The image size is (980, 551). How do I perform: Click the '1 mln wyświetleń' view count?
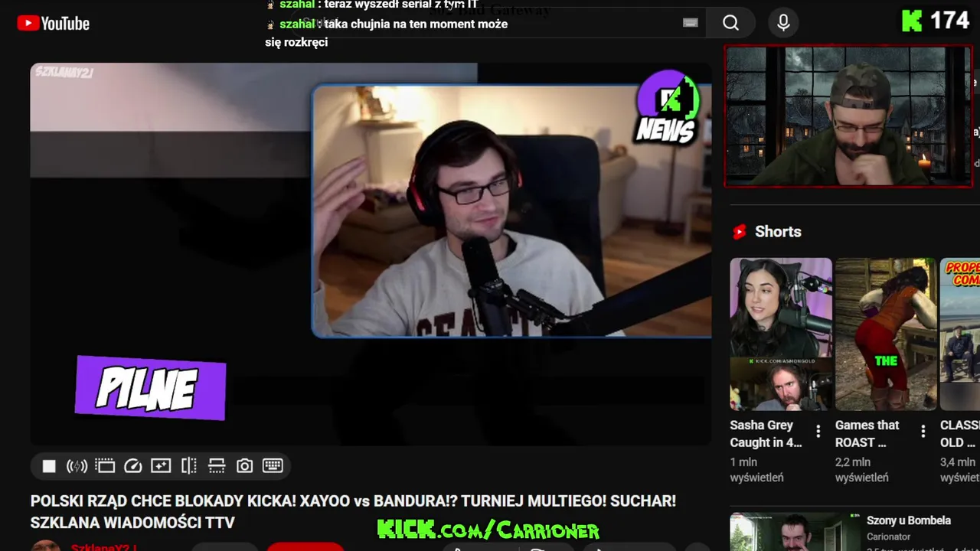click(x=756, y=470)
